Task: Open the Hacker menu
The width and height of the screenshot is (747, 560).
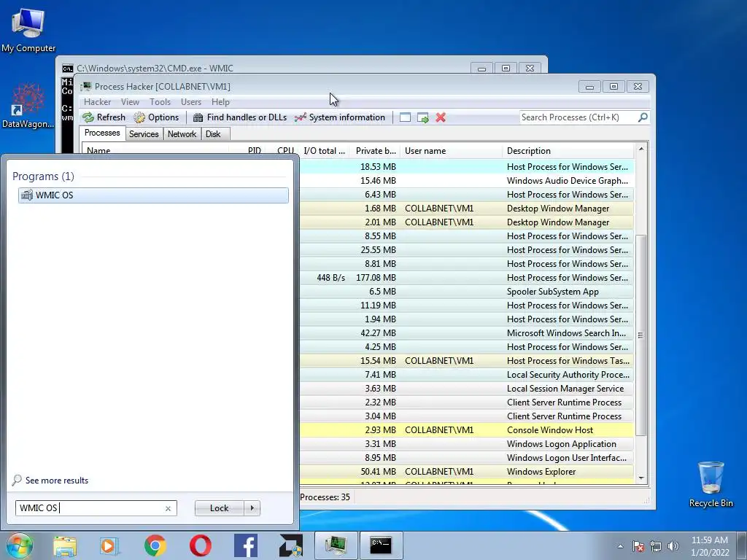Action: (x=97, y=102)
